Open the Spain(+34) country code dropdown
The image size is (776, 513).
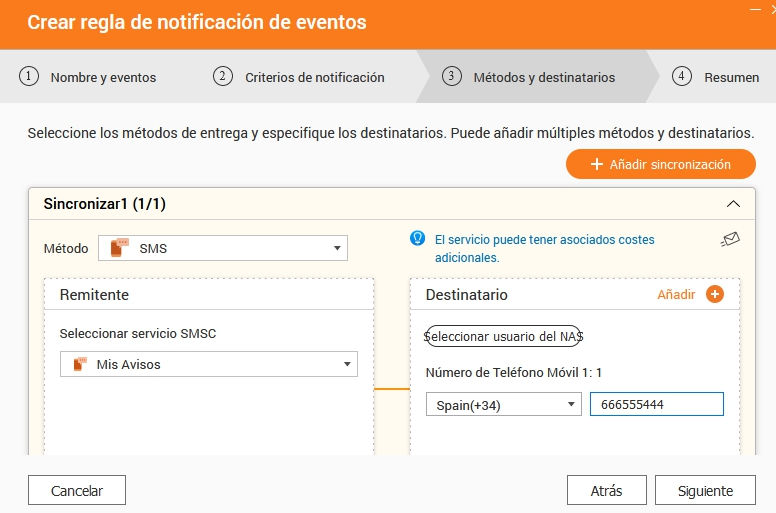coord(571,404)
